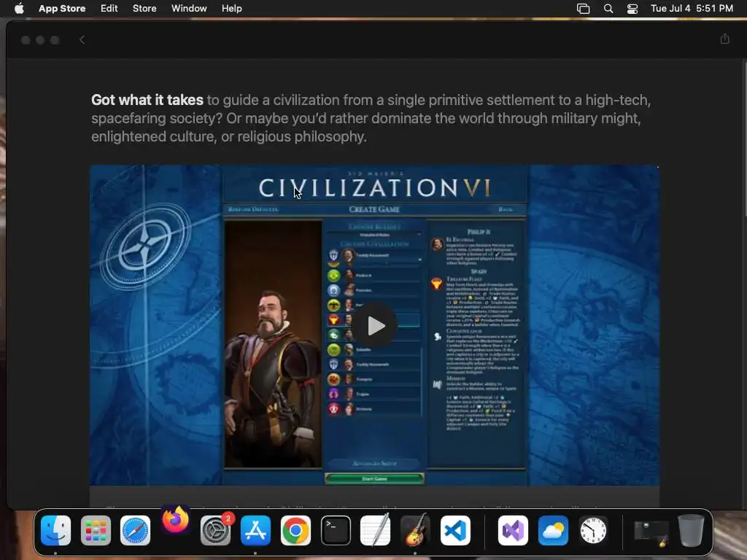The width and height of the screenshot is (747, 560).
Task: Click the Civilization VI video thumbnail title
Action: click(x=374, y=187)
